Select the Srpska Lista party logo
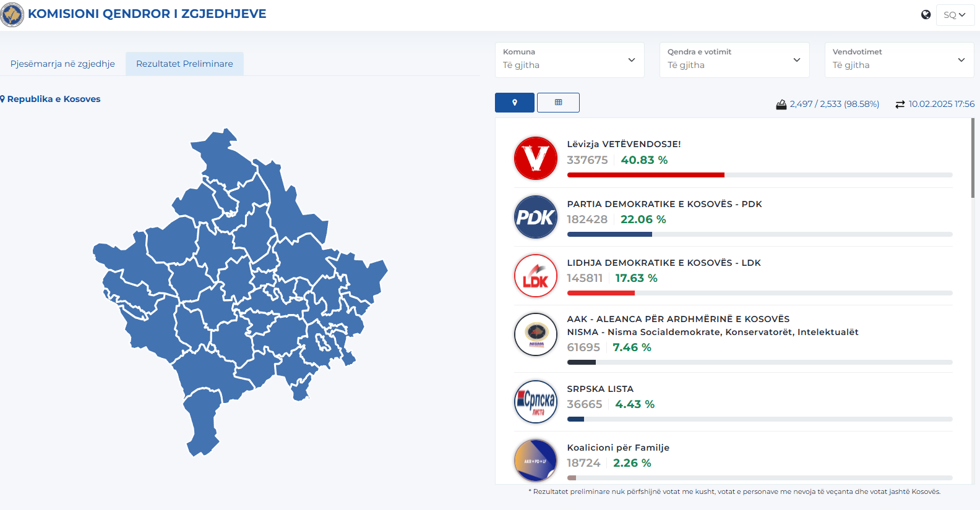Image resolution: width=980 pixels, height=510 pixels. [x=536, y=402]
